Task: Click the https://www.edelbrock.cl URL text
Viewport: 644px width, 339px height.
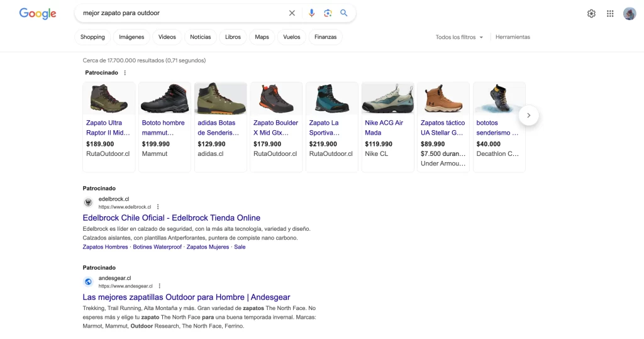Action: click(x=125, y=207)
